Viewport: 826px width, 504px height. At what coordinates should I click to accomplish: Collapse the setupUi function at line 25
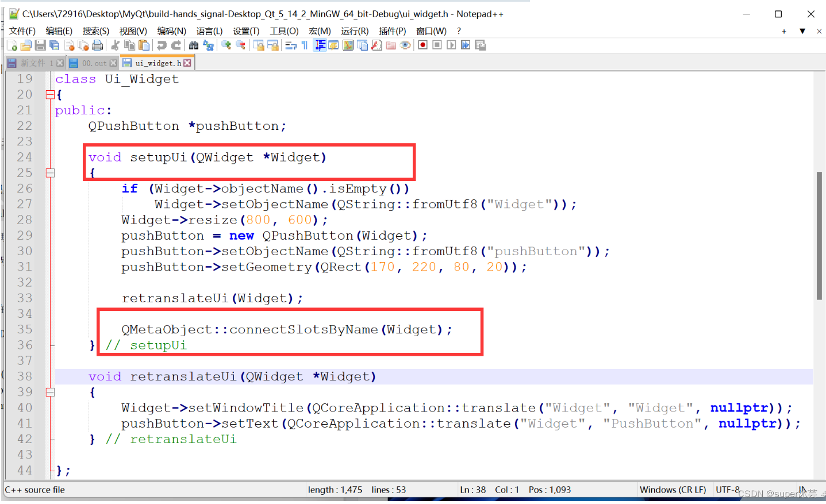(50, 173)
